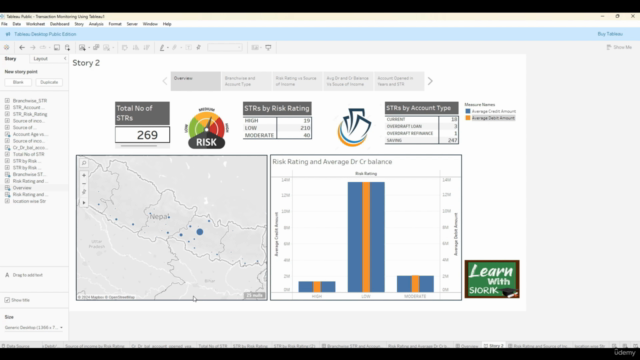Click the largest circle on the map

coord(200,232)
